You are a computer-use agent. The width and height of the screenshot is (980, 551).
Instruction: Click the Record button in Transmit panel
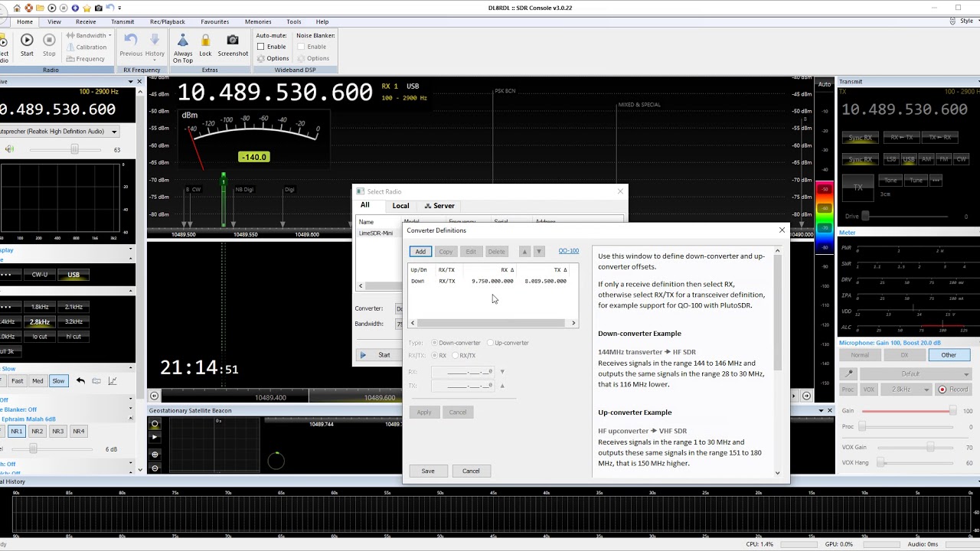(954, 390)
